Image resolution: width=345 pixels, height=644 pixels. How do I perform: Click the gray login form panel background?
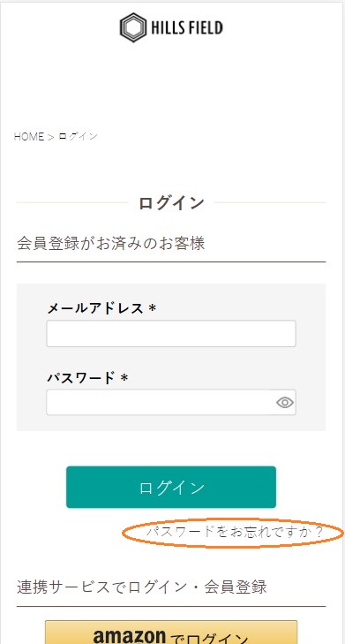pyautogui.click(x=171, y=357)
